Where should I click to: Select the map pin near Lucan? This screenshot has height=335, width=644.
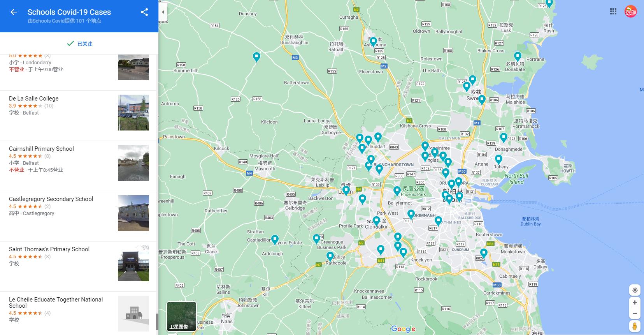(x=346, y=190)
